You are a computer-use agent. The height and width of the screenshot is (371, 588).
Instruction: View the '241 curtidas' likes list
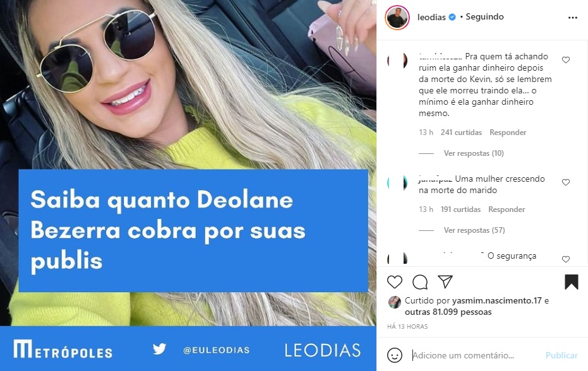pos(461,132)
